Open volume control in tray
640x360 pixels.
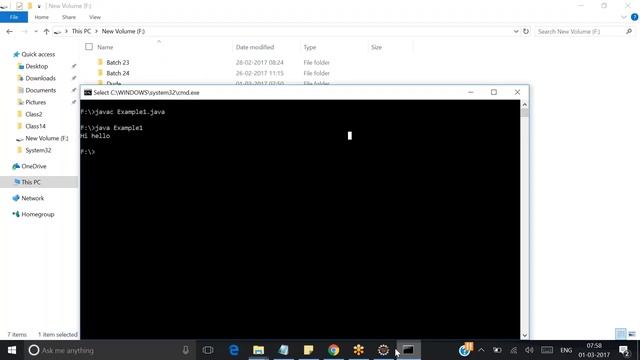[529, 350]
